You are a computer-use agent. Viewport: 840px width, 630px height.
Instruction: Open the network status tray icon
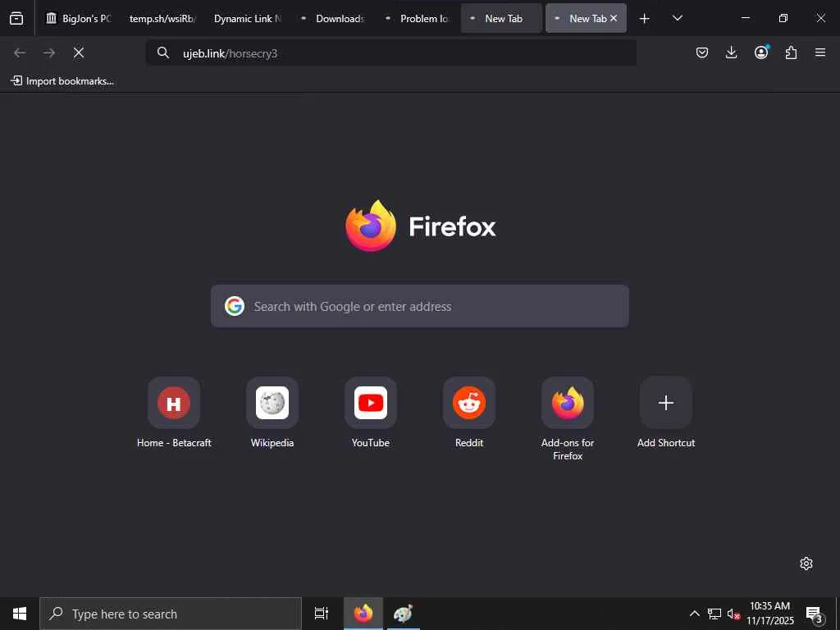(714, 614)
